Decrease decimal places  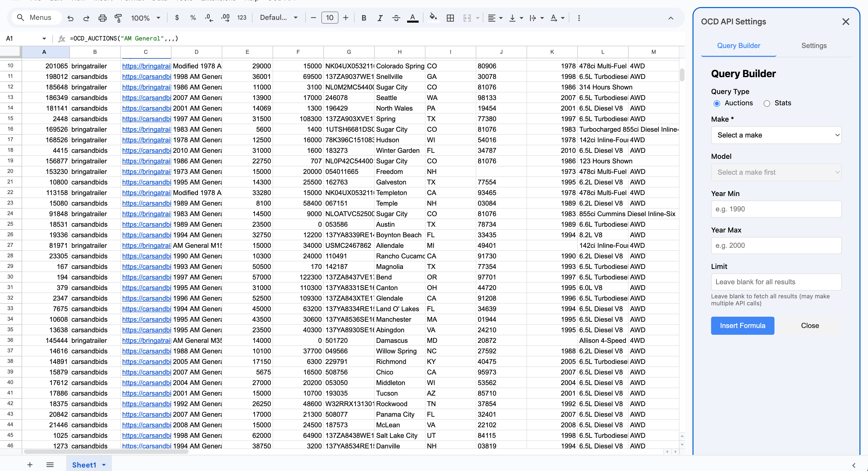tap(208, 18)
